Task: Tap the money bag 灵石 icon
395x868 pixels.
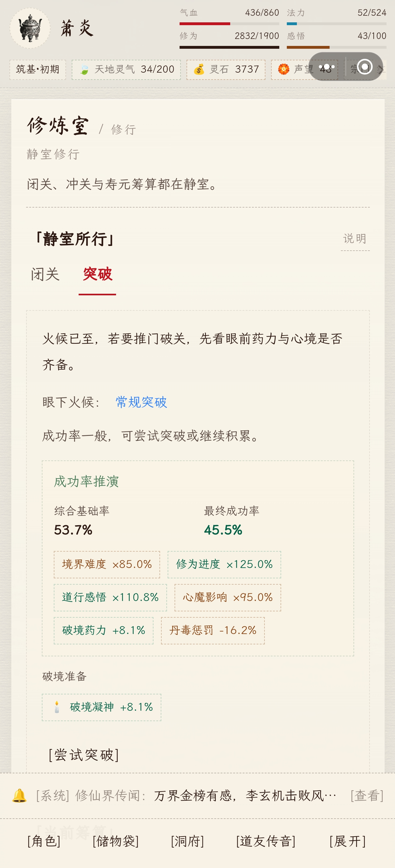Action: click(199, 70)
